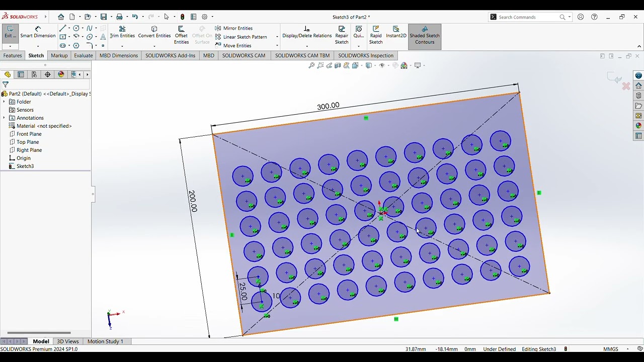The width and height of the screenshot is (644, 362).
Task: Open the Save dropdown arrow
Action: pos(111,17)
